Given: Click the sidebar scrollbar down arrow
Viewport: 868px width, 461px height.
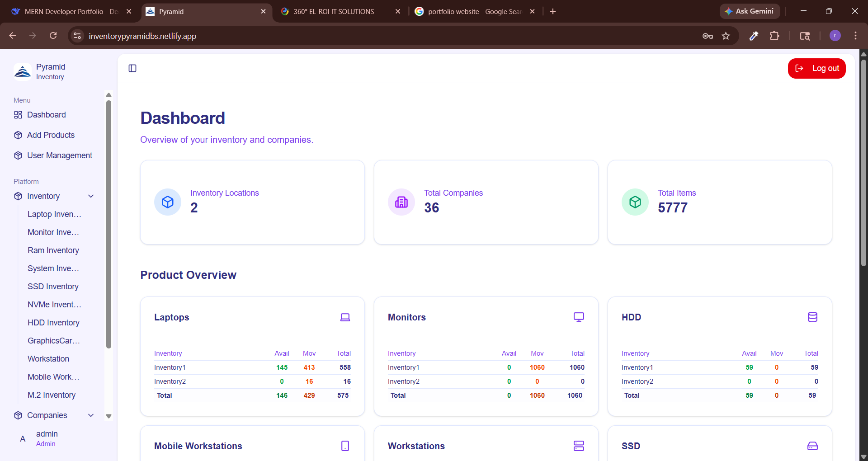Looking at the screenshot, I should (x=108, y=416).
